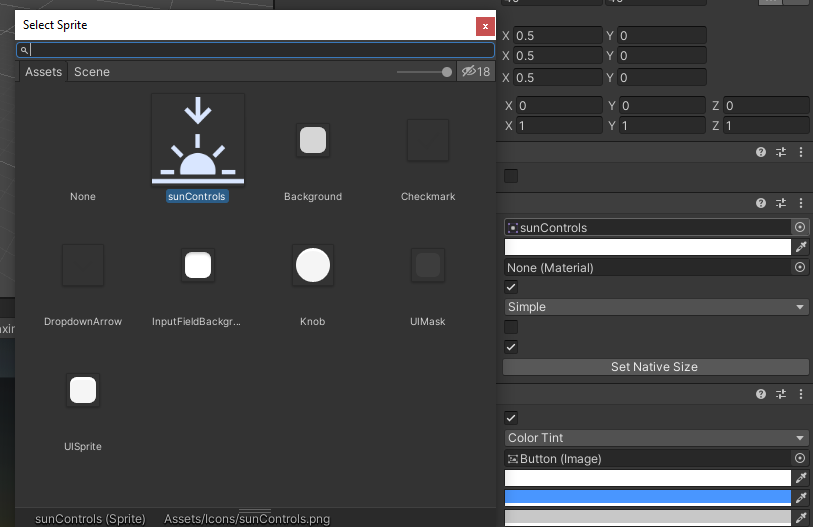
Task: Choose the Knob sprite thumbnail
Action: [x=313, y=266]
